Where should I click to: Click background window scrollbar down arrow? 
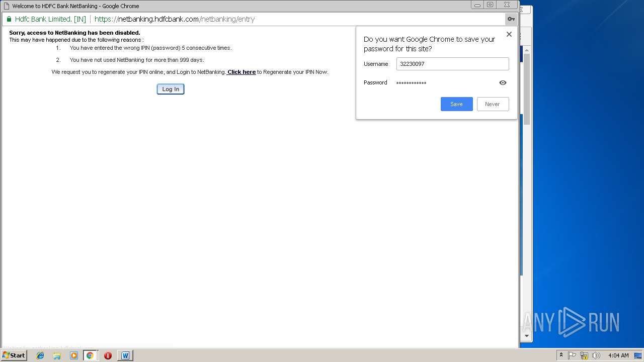pyautogui.click(x=527, y=336)
